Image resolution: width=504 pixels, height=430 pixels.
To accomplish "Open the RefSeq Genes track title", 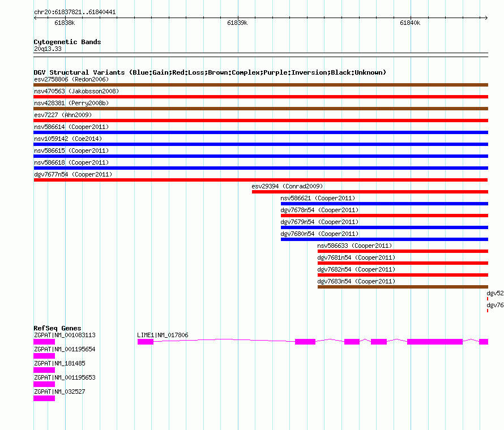I will [x=57, y=328].
